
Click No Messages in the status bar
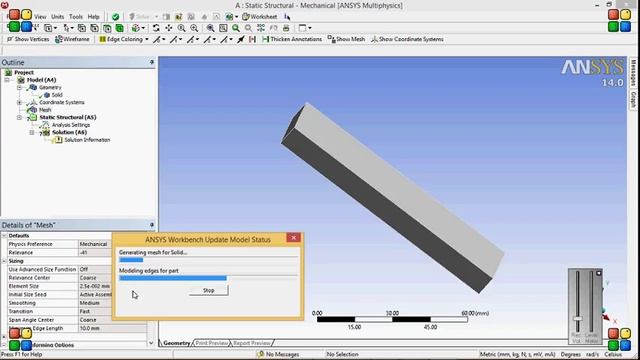278,354
